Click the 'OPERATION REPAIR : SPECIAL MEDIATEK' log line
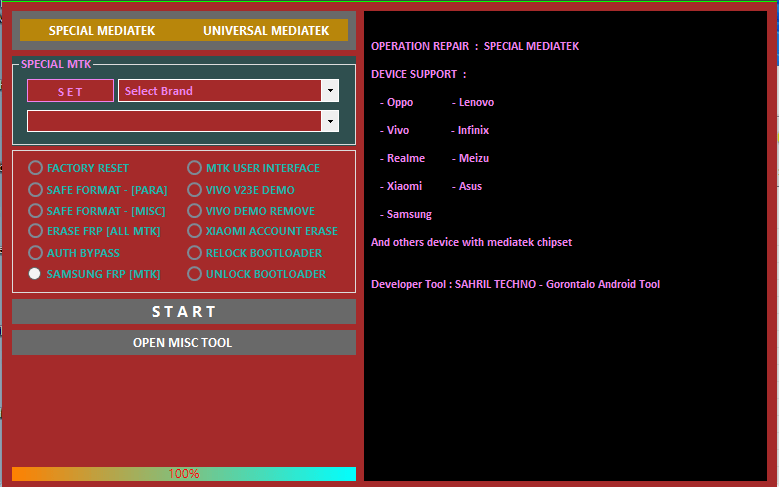 point(475,46)
